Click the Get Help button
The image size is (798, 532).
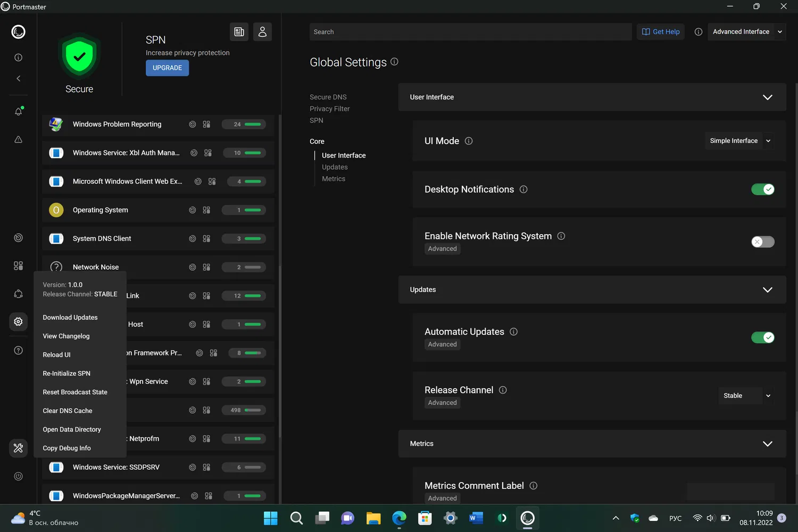coord(661,32)
